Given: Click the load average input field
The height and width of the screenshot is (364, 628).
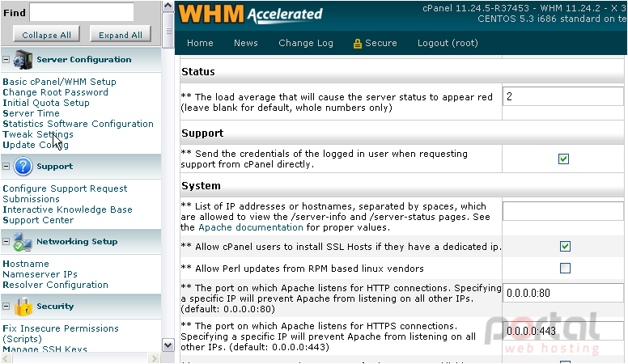Looking at the screenshot, I should click(x=563, y=96).
